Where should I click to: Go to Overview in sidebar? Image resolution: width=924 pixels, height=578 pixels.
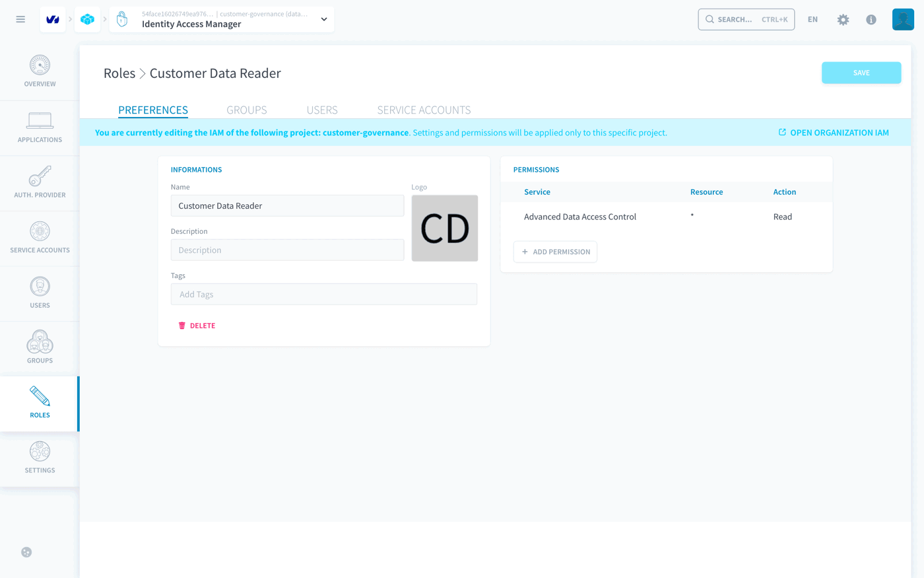(x=40, y=72)
